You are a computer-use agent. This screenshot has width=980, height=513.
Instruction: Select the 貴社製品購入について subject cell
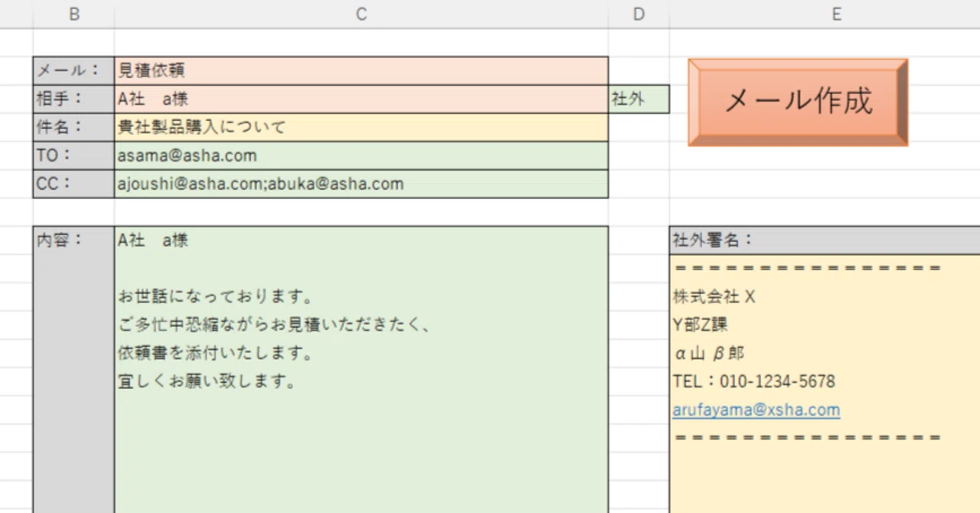[x=361, y=127]
